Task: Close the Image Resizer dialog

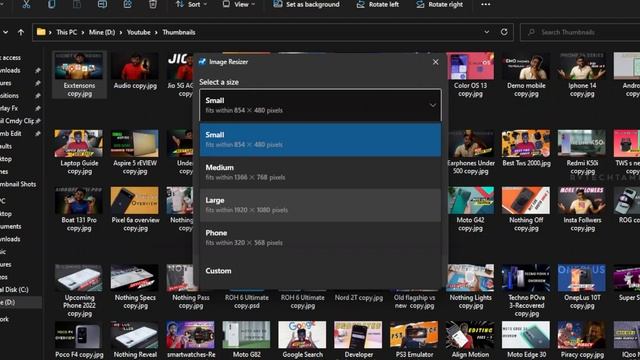Action: 436,62
